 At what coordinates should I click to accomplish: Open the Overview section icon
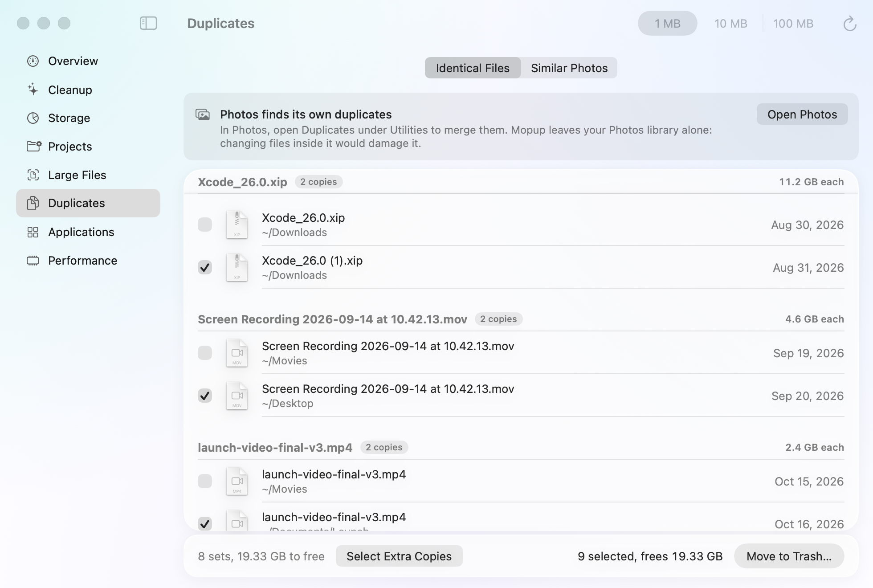click(x=33, y=61)
